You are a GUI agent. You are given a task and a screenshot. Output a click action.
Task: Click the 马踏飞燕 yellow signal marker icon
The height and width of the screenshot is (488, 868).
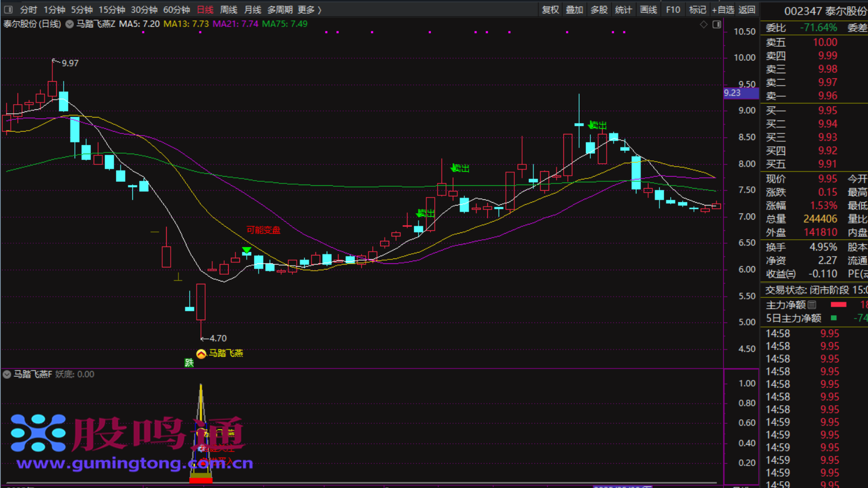point(201,353)
